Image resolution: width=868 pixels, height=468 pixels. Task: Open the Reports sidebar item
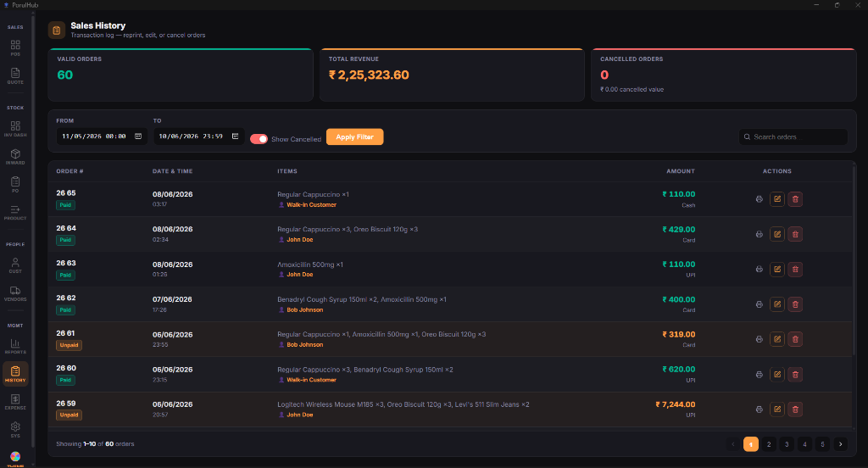click(x=15, y=346)
